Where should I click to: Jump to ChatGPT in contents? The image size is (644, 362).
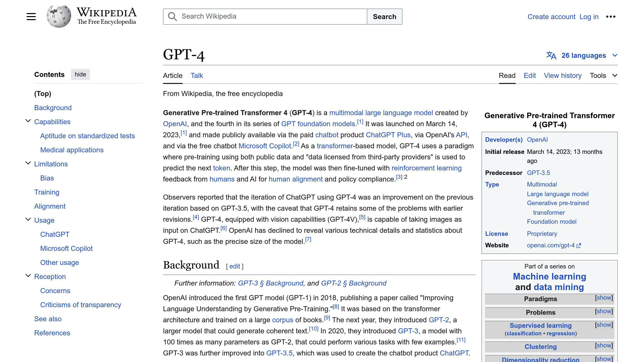[55, 234]
